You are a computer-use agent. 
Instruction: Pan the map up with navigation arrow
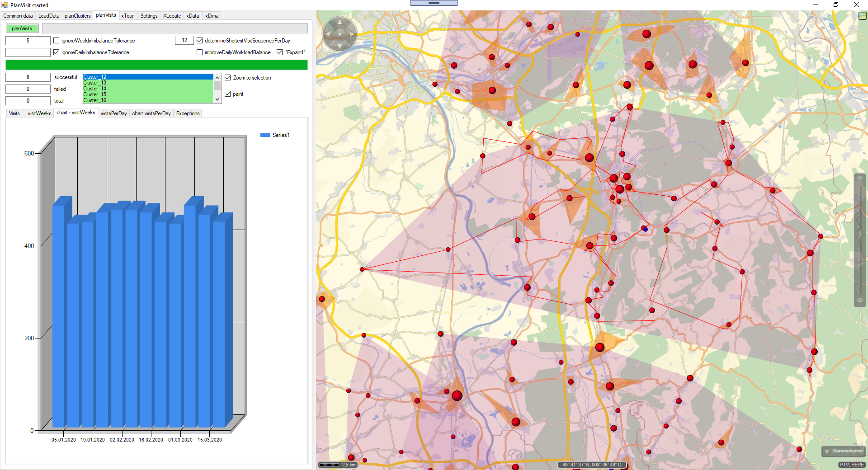[x=340, y=22]
